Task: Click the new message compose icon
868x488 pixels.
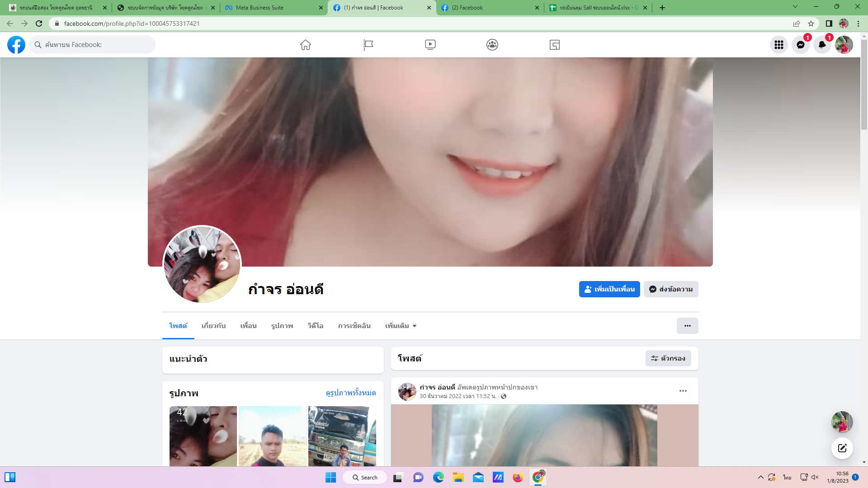Action: [x=842, y=448]
